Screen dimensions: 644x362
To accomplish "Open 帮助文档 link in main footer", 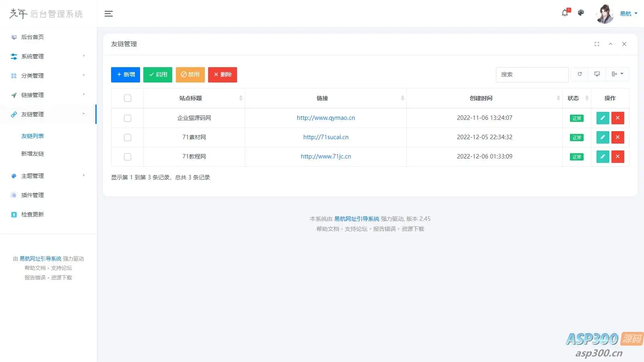I will point(328,229).
